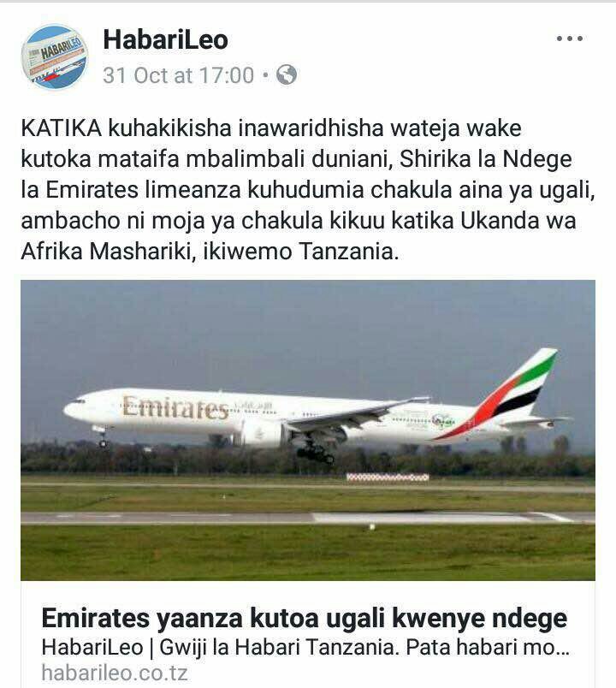616x688 pixels.
Task: Open the Emirates airplane preview image
Action: [x=308, y=430]
